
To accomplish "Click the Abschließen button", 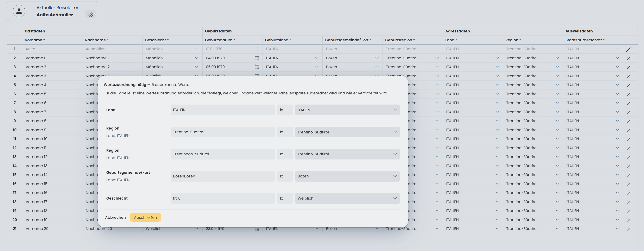I will click(x=145, y=218).
